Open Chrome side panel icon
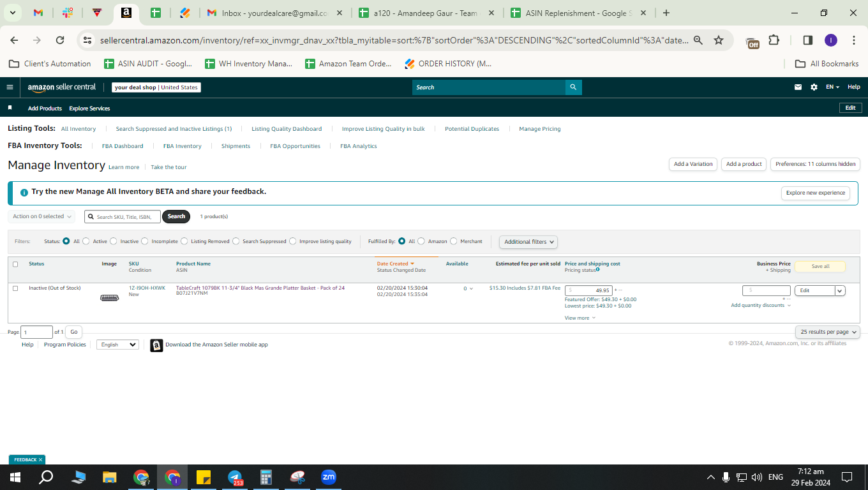The height and width of the screenshot is (490, 868). click(x=807, y=40)
